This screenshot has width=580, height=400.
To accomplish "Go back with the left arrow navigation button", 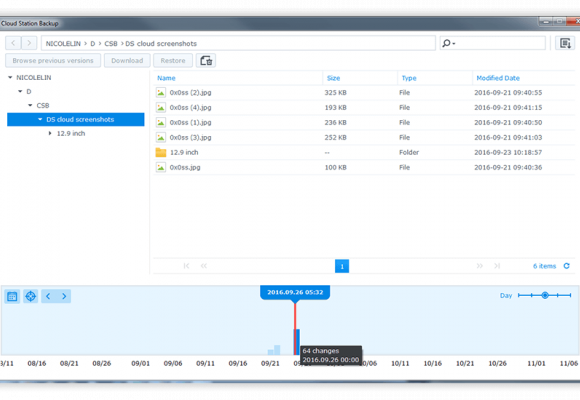I will click(13, 43).
